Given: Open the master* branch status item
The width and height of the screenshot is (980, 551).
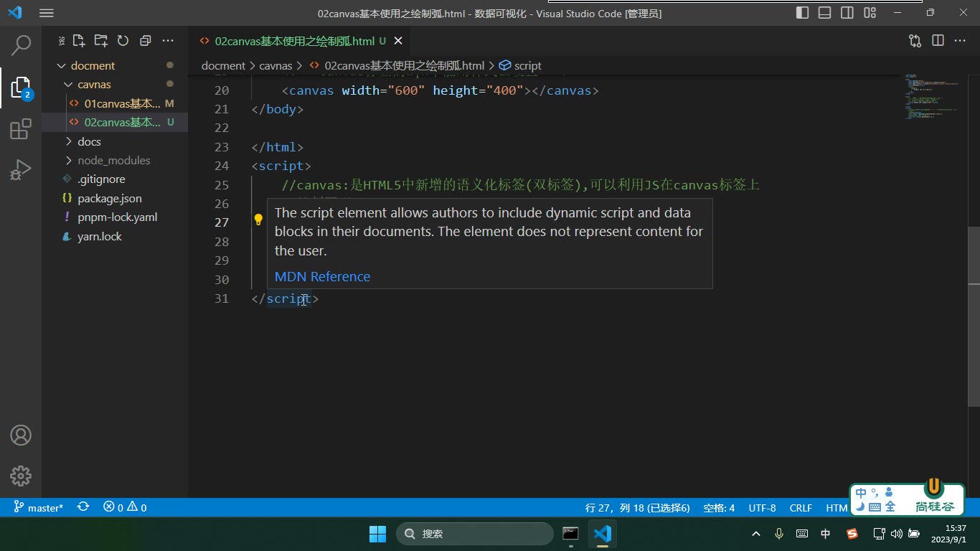Looking at the screenshot, I should pyautogui.click(x=39, y=507).
